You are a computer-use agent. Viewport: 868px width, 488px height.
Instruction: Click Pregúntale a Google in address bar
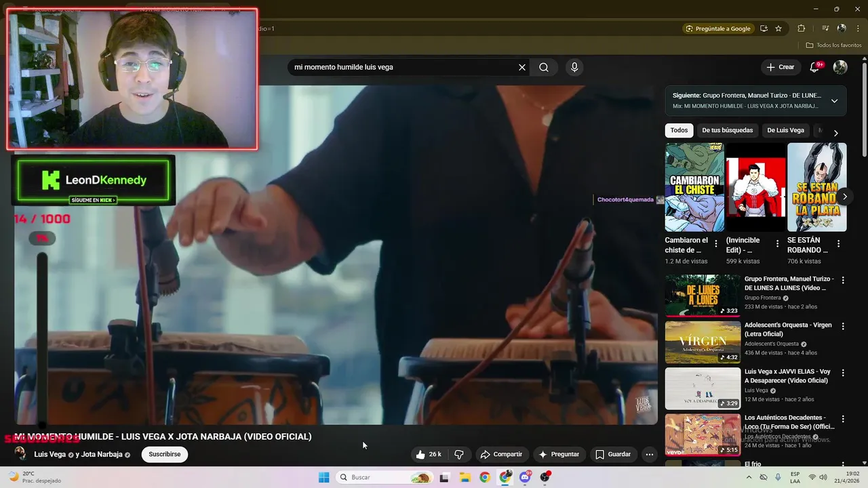coord(718,28)
